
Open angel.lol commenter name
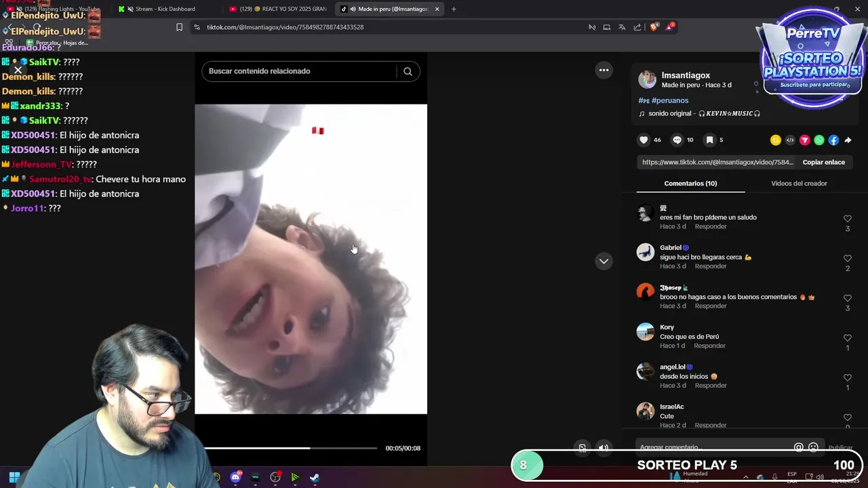(x=673, y=367)
